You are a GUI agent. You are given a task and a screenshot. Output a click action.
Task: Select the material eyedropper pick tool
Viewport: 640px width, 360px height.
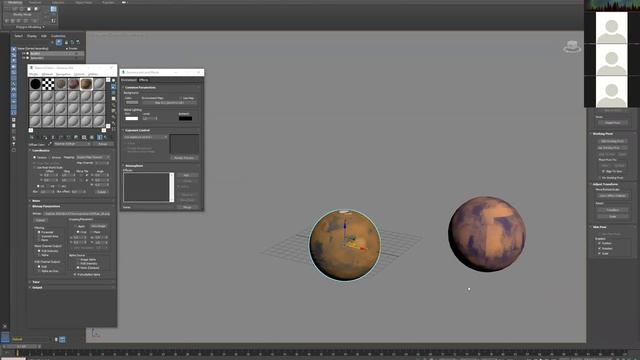tap(50, 144)
